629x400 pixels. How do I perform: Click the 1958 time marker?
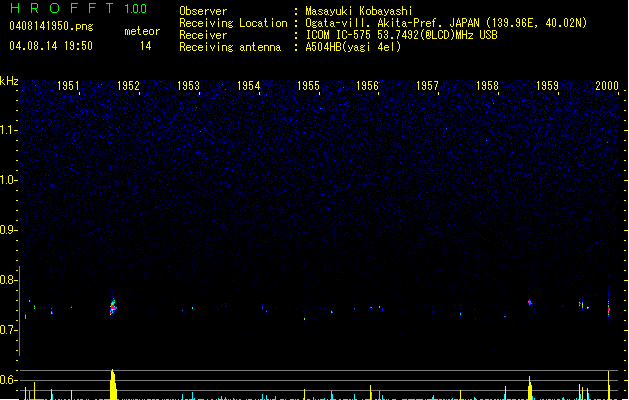click(487, 85)
